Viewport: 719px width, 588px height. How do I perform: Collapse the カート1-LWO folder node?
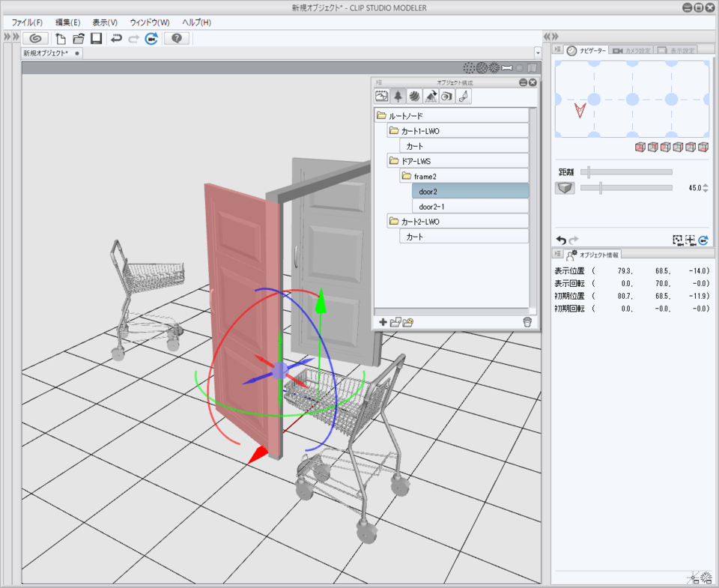coord(394,131)
